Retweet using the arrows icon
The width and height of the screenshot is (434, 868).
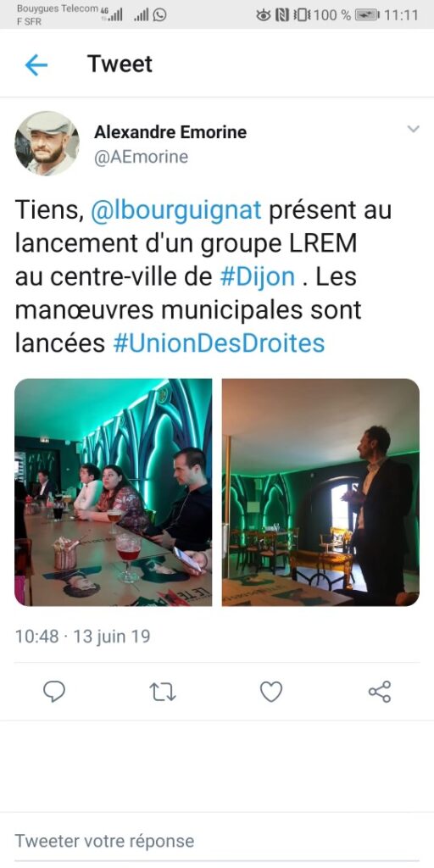point(163,692)
